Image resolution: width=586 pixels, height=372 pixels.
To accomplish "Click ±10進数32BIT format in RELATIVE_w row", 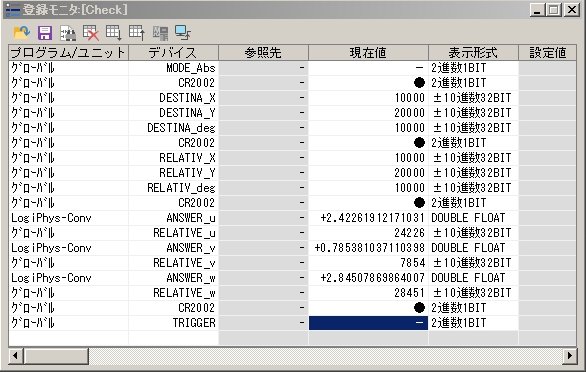I will [x=474, y=293].
